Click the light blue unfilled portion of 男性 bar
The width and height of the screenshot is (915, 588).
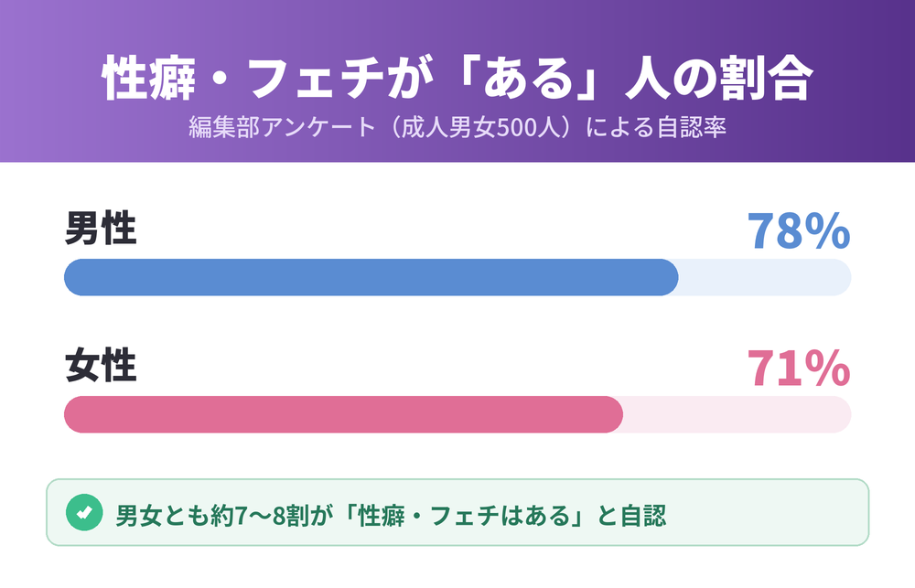point(764,277)
